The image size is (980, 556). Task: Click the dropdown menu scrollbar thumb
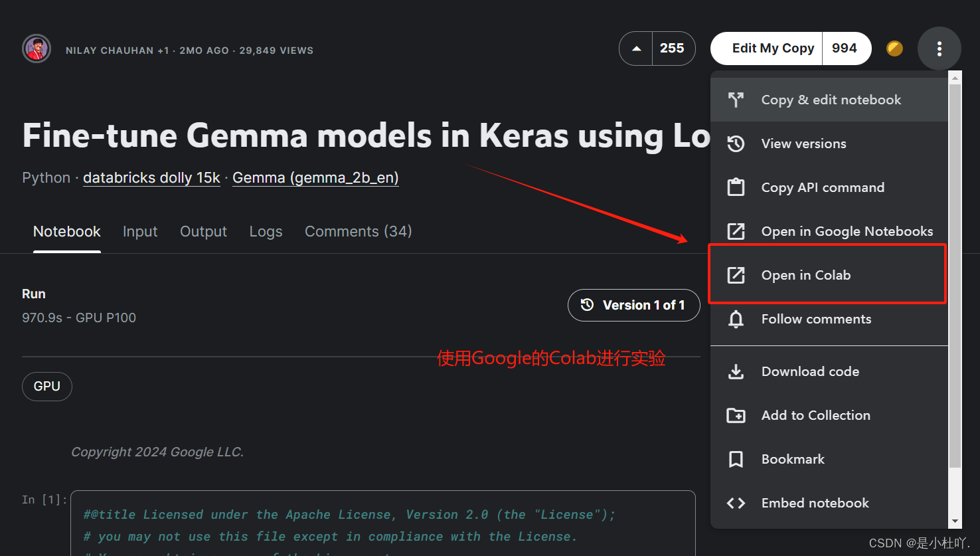955,276
